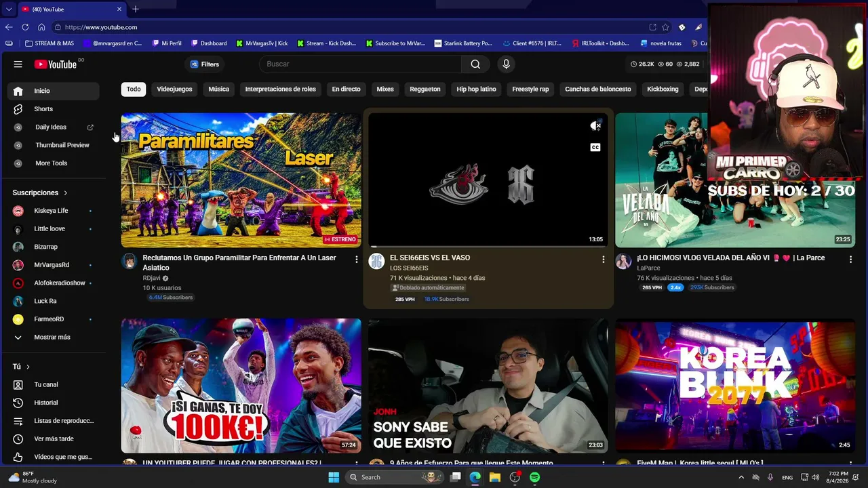Open options menu for LO HICIMOS VLOG video
The width and height of the screenshot is (868, 488).
(x=850, y=259)
